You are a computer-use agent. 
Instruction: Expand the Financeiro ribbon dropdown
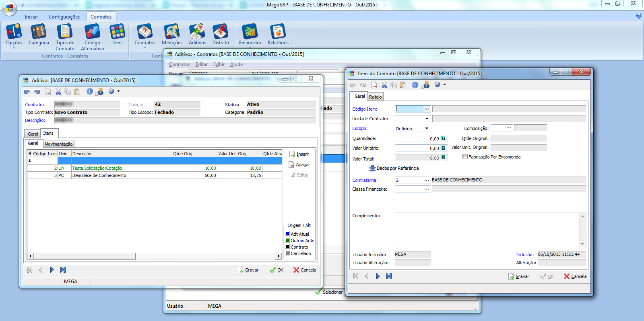(250, 48)
